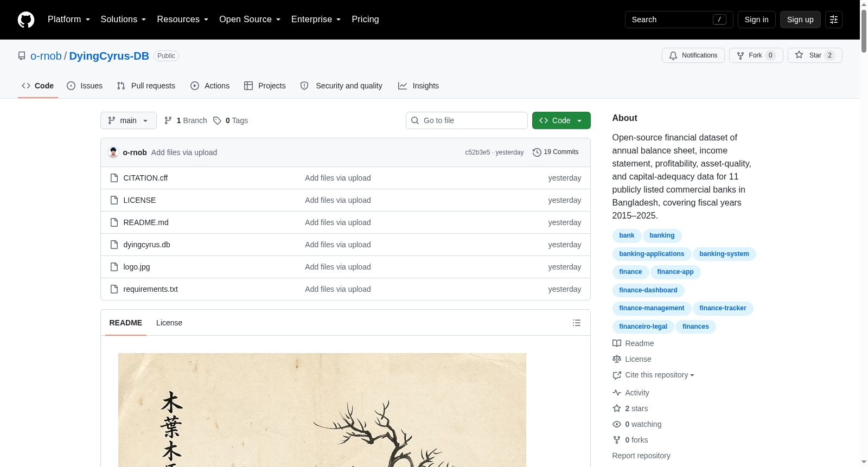
Task: Switch to the Projects tab
Action: (x=265, y=86)
